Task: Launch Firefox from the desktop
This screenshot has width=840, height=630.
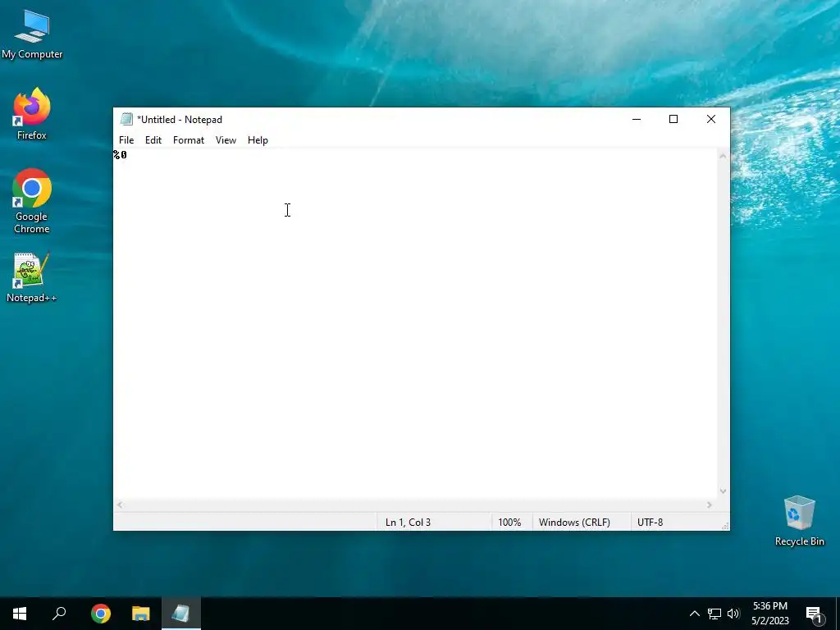Action: 32,114
